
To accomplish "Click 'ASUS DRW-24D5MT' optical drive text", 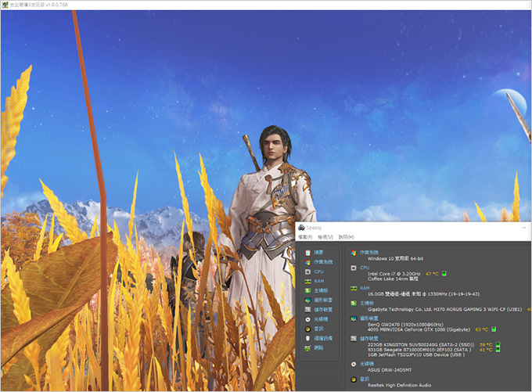I will tap(390, 370).
